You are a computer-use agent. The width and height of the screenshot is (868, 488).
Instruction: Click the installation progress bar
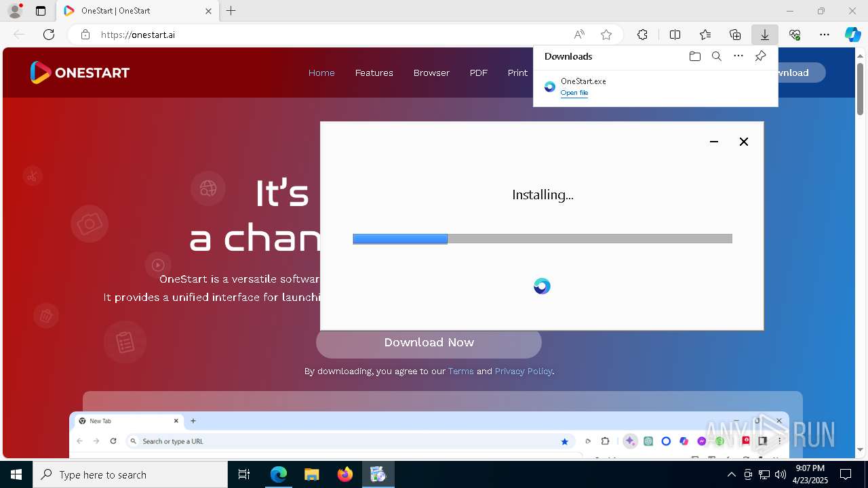(x=542, y=239)
